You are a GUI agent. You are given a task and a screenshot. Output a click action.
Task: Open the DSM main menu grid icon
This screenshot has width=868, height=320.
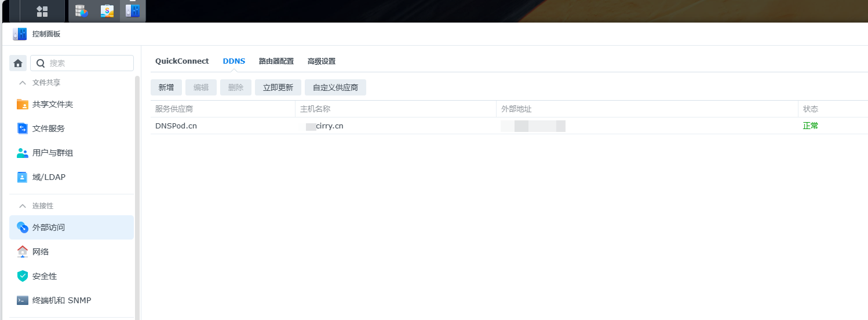pos(42,11)
